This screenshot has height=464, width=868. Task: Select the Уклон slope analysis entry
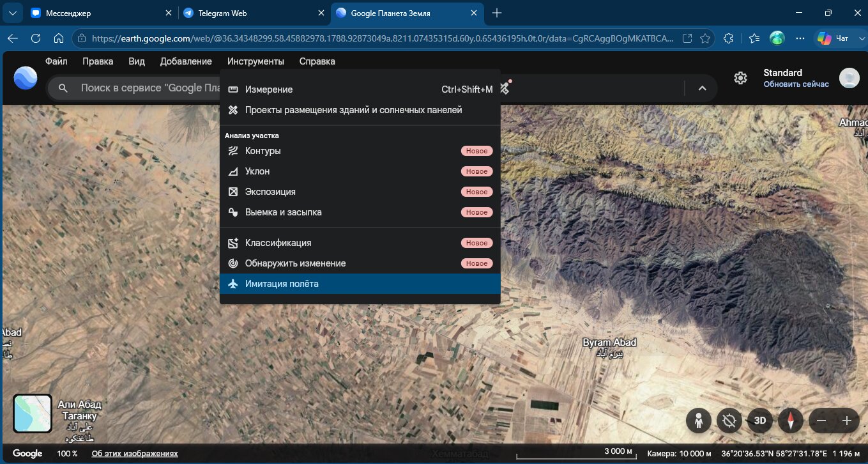[x=360, y=171]
